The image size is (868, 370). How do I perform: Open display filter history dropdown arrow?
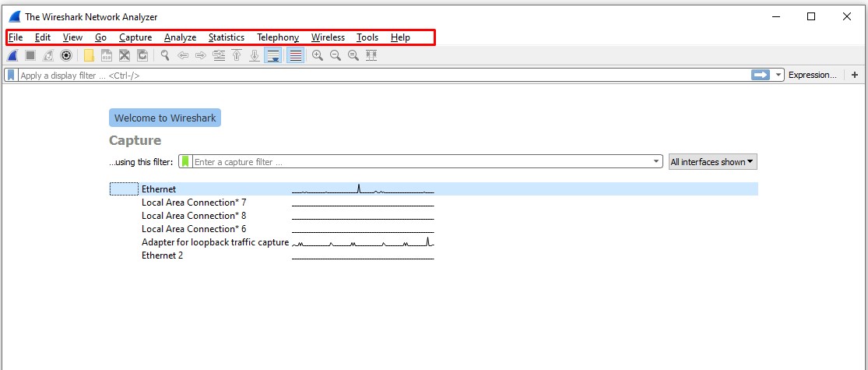(778, 75)
